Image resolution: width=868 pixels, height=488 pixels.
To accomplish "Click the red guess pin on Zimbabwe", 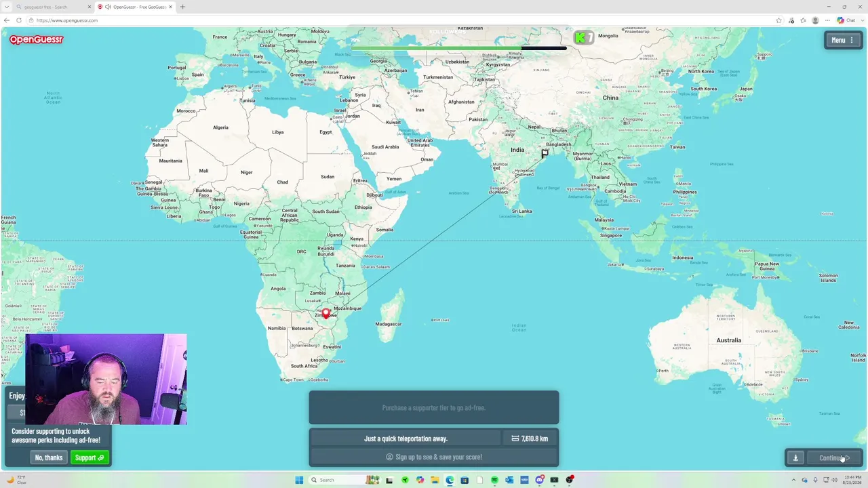I will 326,313.
